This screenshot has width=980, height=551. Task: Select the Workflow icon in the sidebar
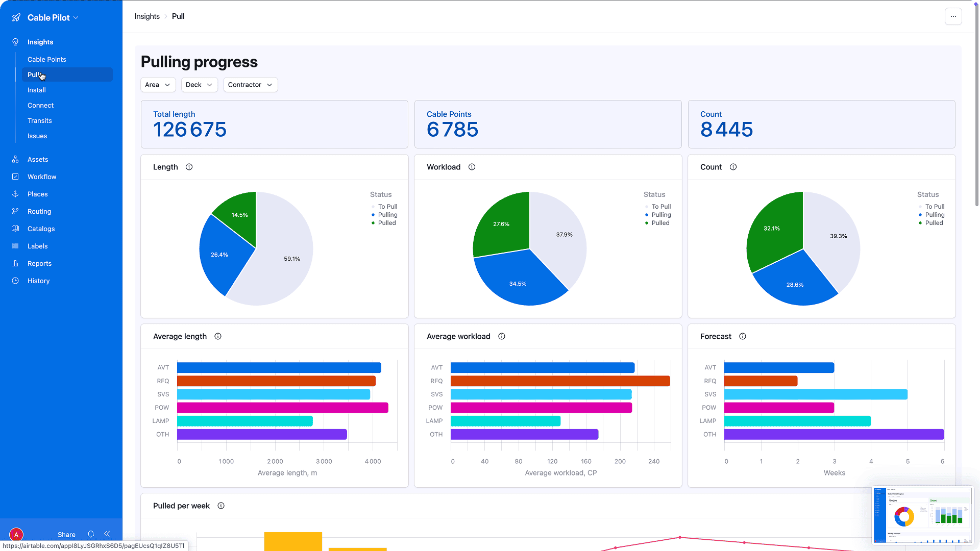point(15,177)
